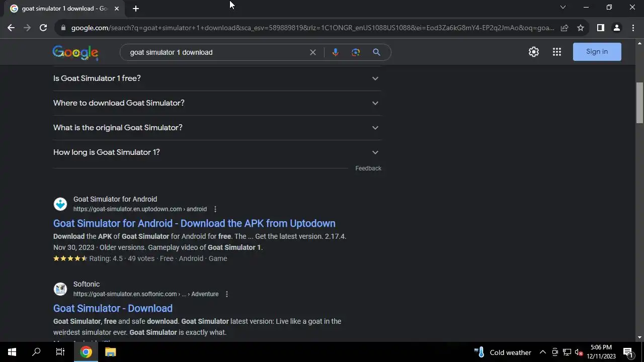Select the 'Softonic' site name
Screen dimensions: 644x362
point(87,284)
